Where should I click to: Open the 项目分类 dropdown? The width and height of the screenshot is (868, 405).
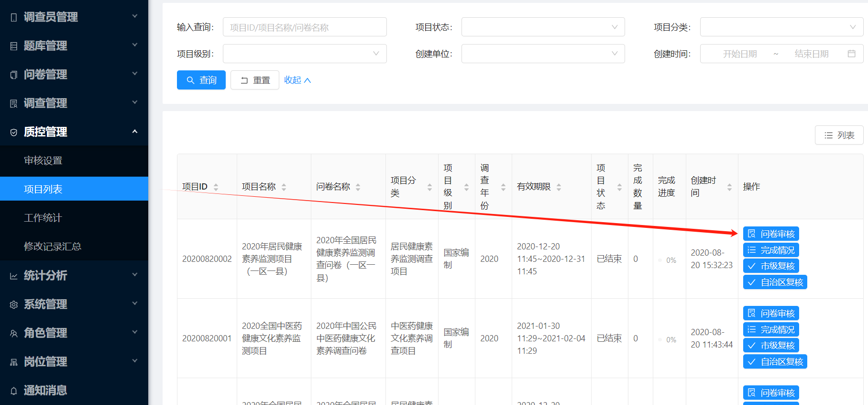pyautogui.click(x=781, y=27)
